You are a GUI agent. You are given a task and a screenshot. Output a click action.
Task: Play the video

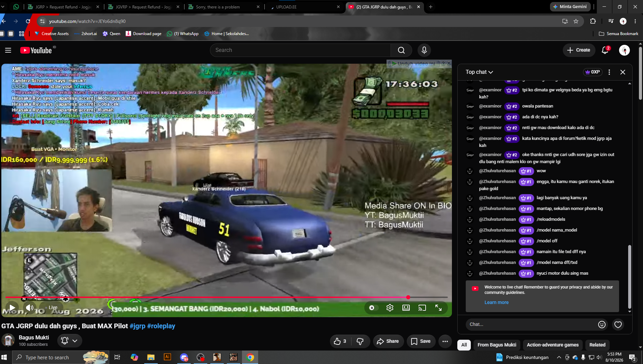[x=12, y=307]
